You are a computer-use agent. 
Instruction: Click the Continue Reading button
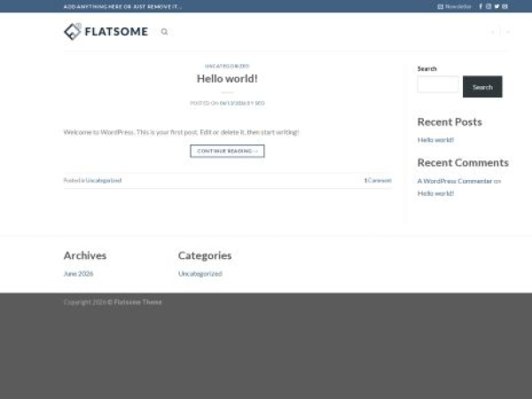pos(227,151)
